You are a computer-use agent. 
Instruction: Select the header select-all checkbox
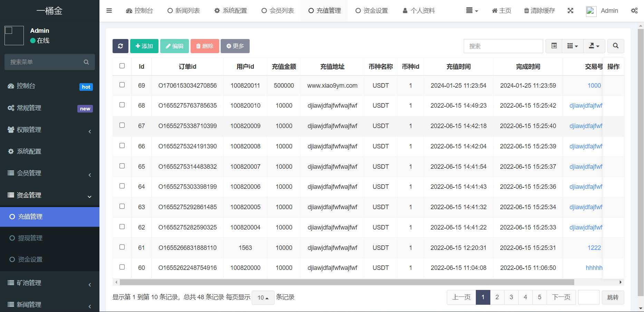tap(122, 66)
